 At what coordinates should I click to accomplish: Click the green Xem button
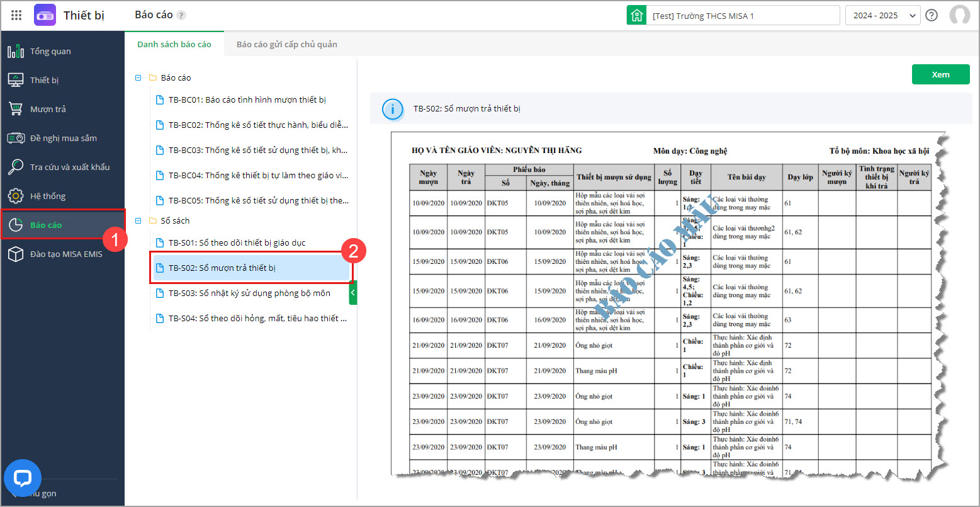(x=940, y=74)
